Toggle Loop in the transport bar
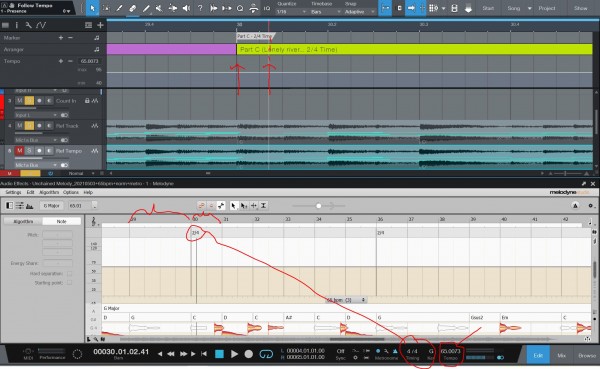 pyautogui.click(x=266, y=354)
